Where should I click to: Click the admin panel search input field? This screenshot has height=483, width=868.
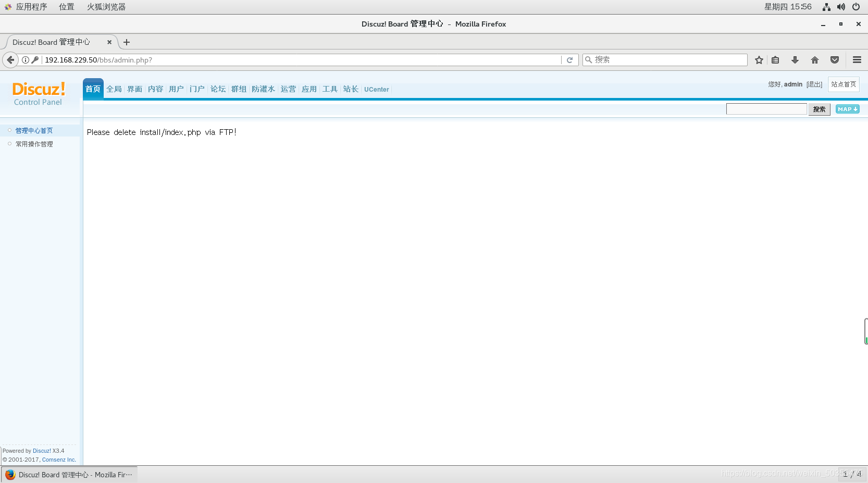tap(766, 109)
